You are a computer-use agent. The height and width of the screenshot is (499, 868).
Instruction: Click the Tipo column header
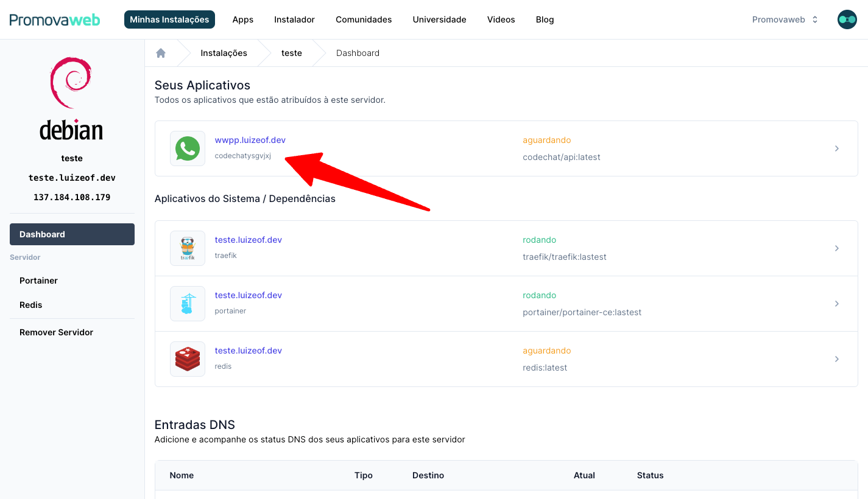click(x=364, y=475)
